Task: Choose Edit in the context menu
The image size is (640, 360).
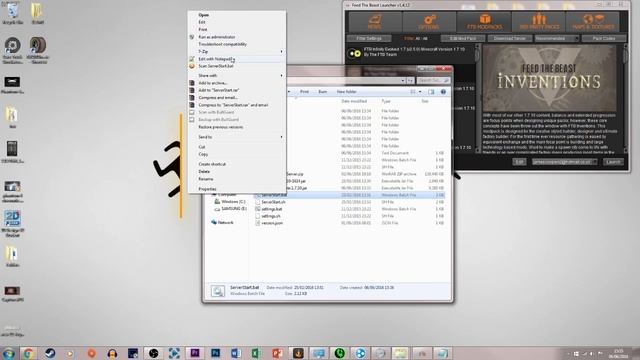Action: 202,22
